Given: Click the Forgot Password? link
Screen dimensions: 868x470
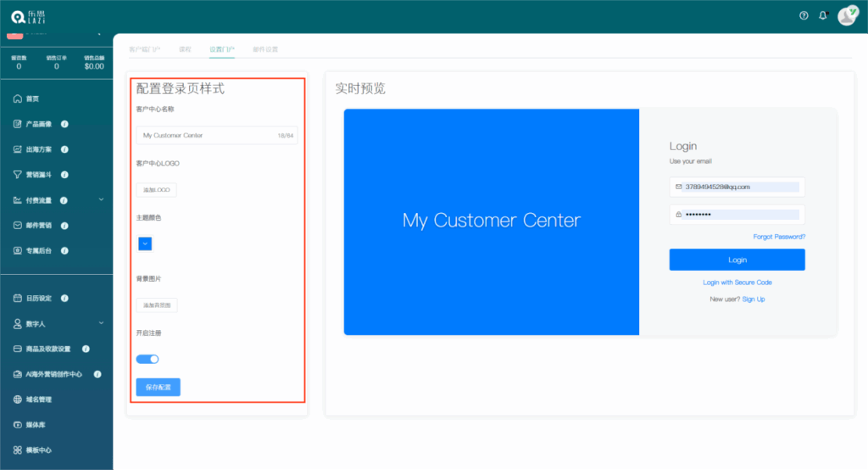Looking at the screenshot, I should tap(779, 237).
